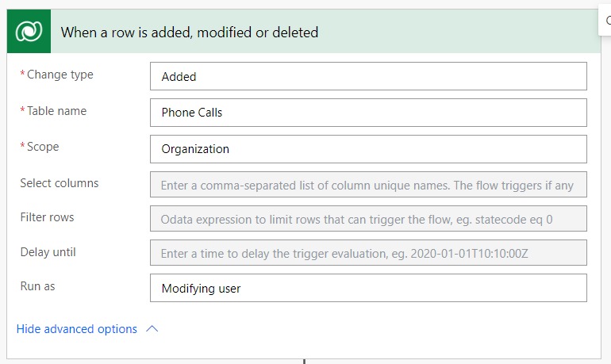Viewport: 611px width, 364px height.
Task: Click the Filter rows label text
Action: tap(47, 217)
